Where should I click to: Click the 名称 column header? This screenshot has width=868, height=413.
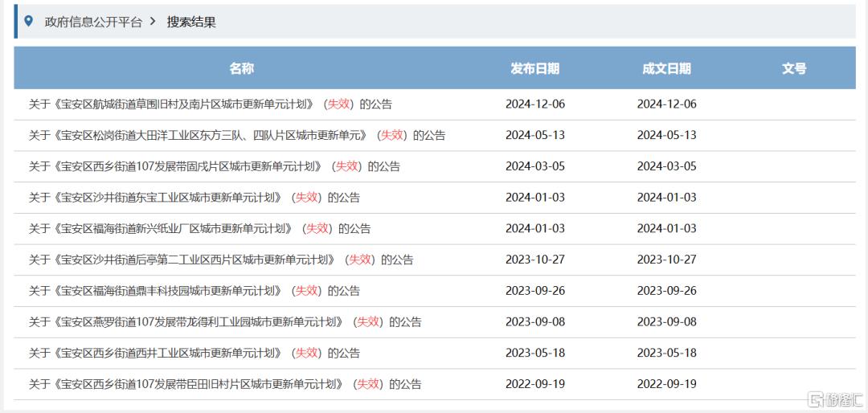[x=241, y=68]
